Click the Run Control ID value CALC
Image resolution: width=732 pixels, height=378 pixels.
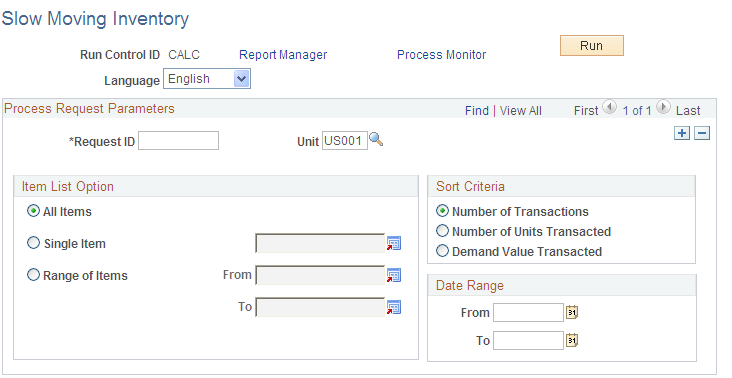tap(184, 55)
